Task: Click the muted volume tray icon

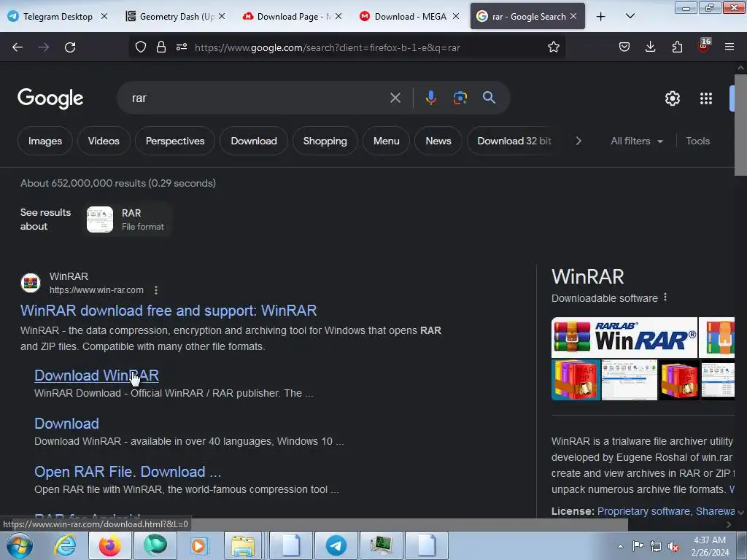Action: (673, 547)
